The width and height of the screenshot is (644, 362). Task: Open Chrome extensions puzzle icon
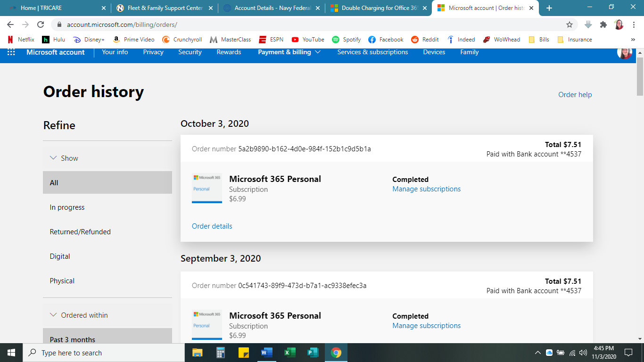(603, 25)
